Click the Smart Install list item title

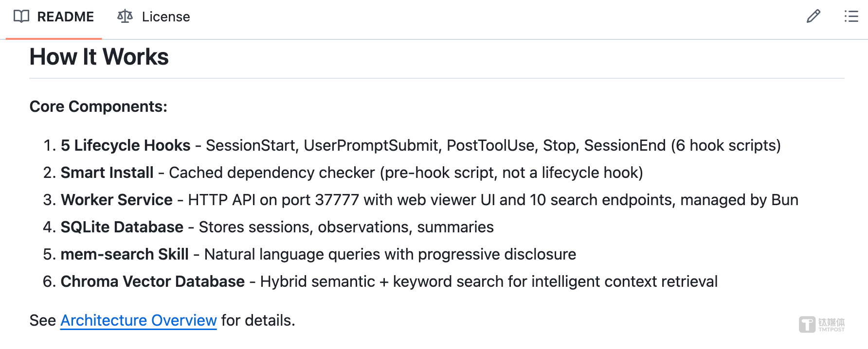click(x=107, y=173)
